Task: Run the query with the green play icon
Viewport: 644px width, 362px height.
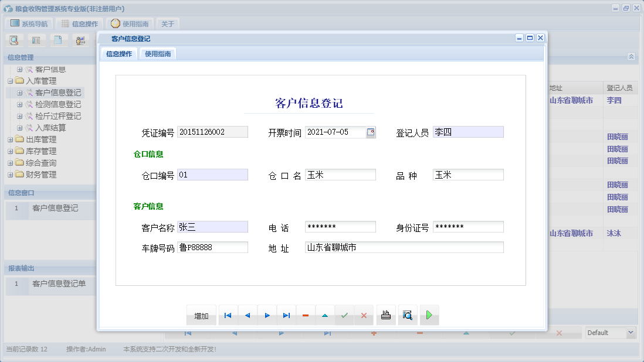Action: coord(429,315)
